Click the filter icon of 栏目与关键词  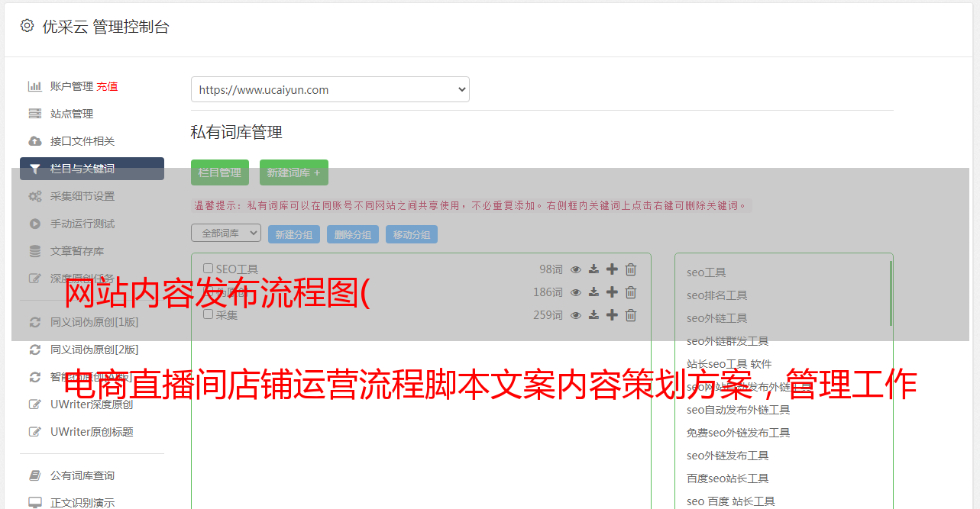click(34, 169)
